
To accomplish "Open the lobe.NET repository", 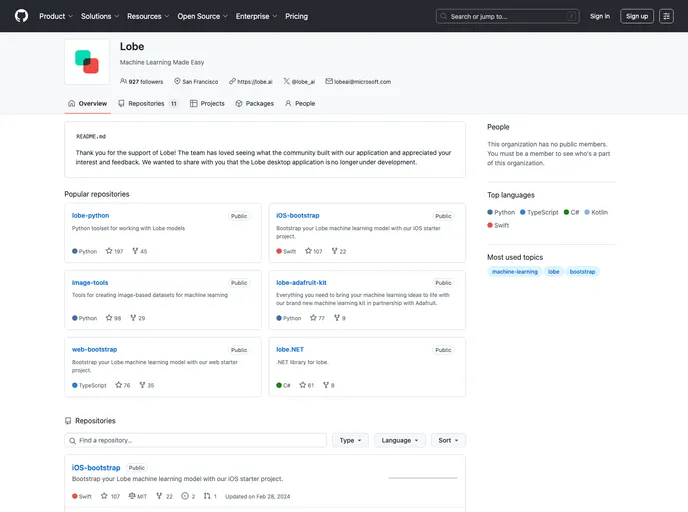I will [x=290, y=349].
